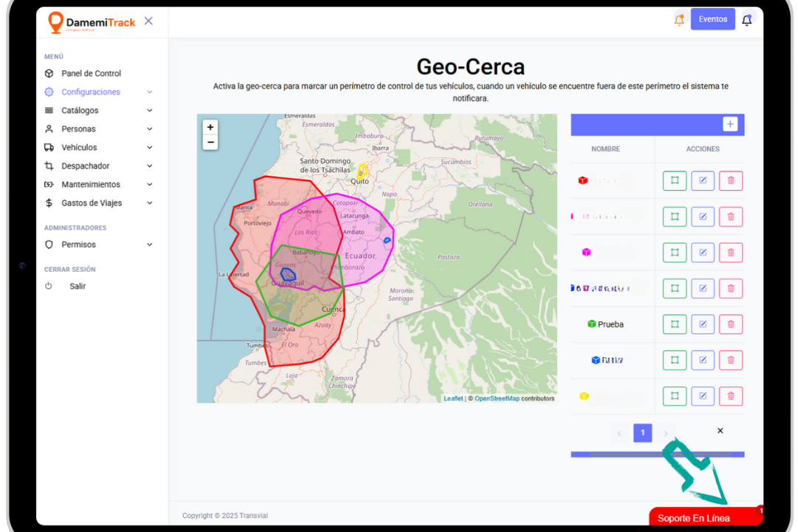Image resolution: width=798 pixels, height=532 pixels.
Task: Go to page 1 in pagination
Action: coord(643,433)
